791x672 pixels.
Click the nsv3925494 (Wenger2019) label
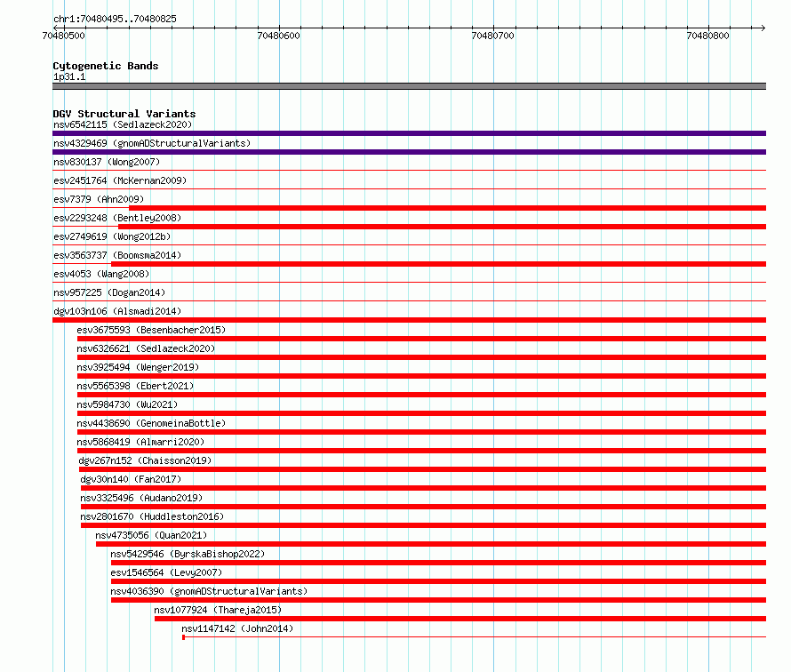tap(138, 367)
